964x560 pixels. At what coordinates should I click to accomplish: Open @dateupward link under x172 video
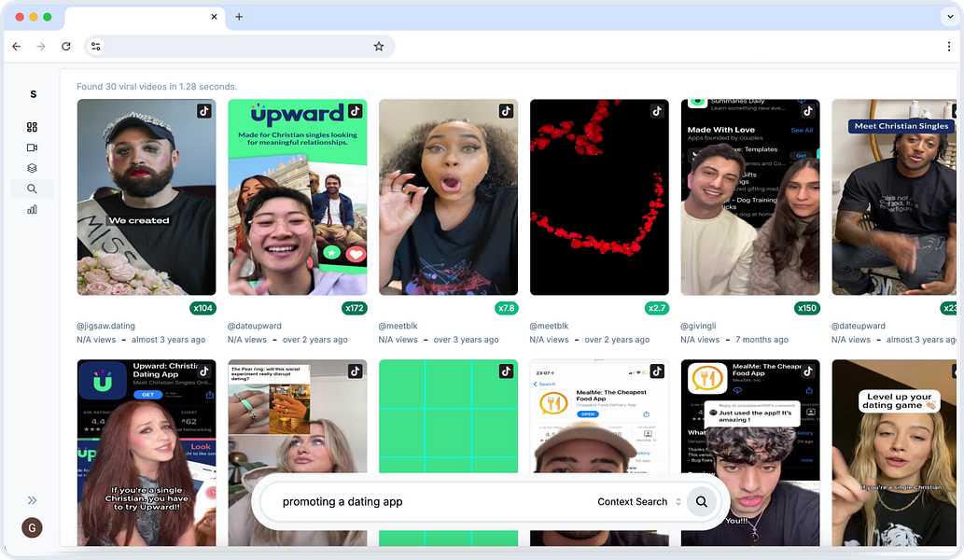255,326
